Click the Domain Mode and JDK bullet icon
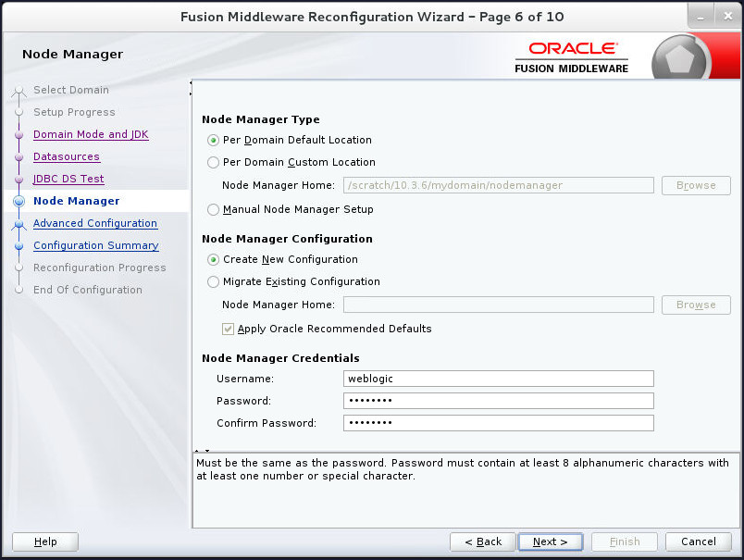Viewport: 744px width, 560px height. tap(19, 135)
